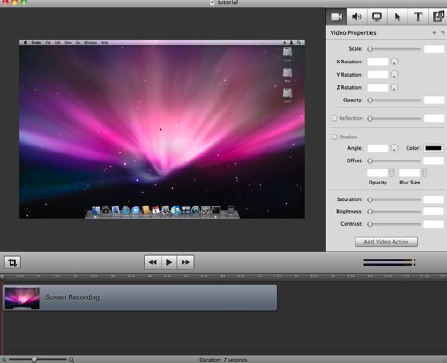Adjust the timeline zoom slider
The width and height of the screenshot is (447, 363).
37,360
